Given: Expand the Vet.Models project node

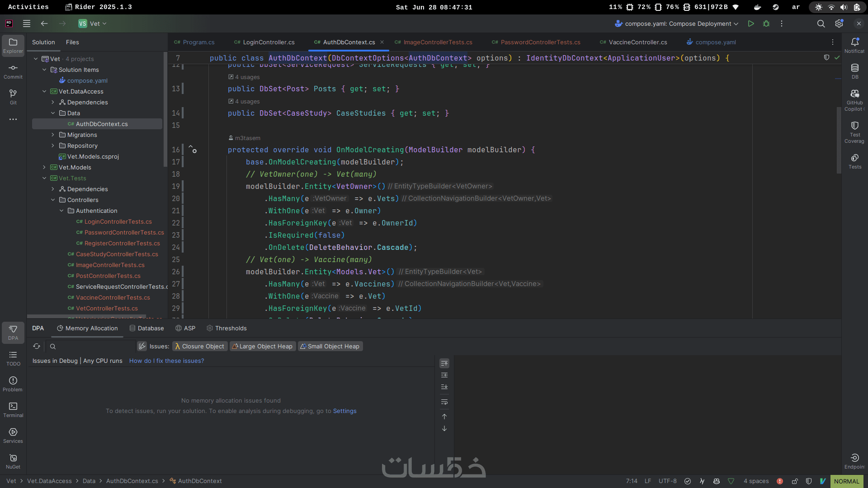Looking at the screenshot, I should tap(44, 168).
